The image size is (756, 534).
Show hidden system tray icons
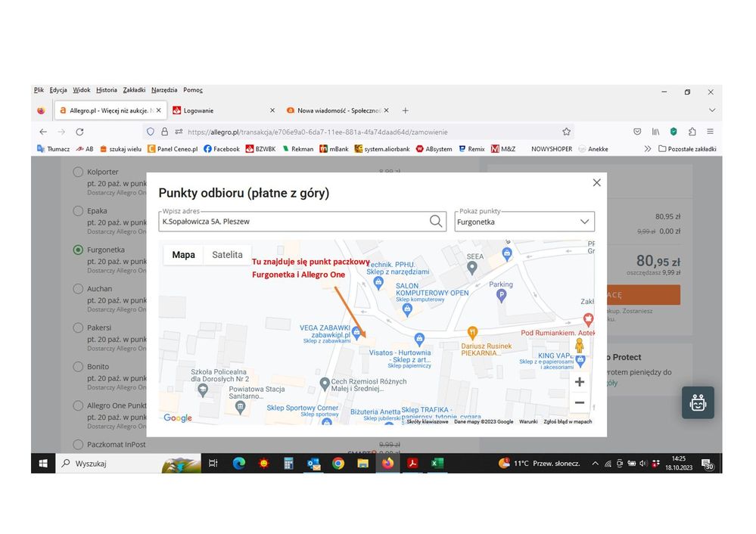tap(595, 463)
